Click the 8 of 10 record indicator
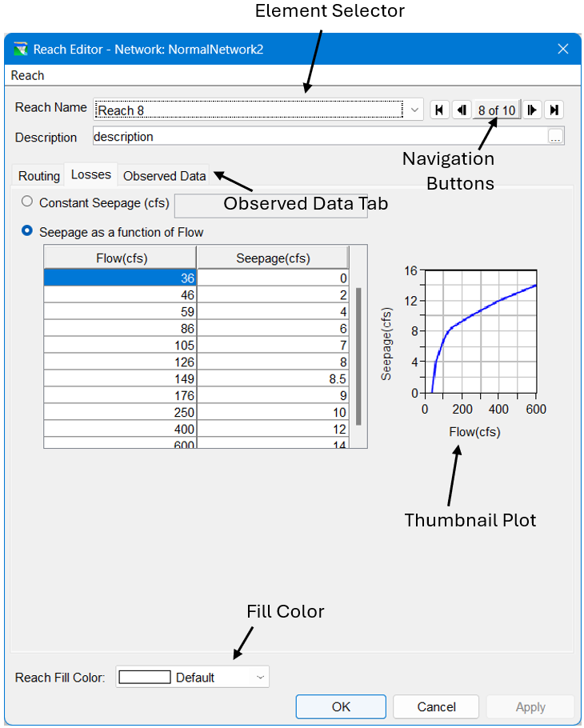 tap(496, 110)
